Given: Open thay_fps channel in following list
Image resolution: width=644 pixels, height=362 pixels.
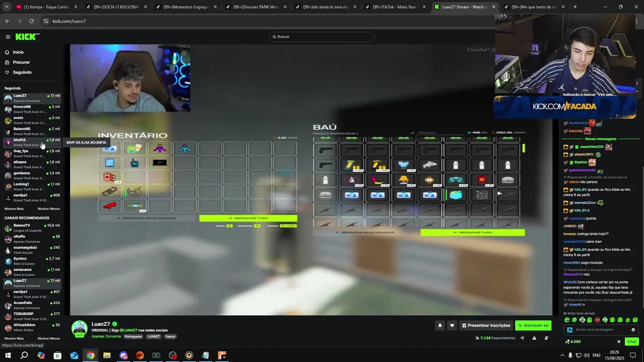Looking at the screenshot, I should [x=32, y=153].
